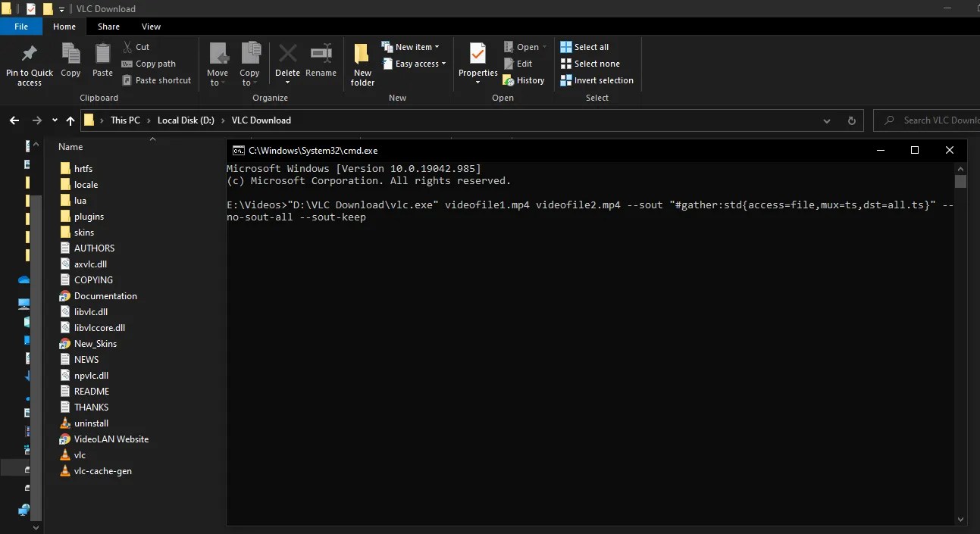980x534 pixels.
Task: Click cmd window scroll up arrow
Action: (960, 168)
